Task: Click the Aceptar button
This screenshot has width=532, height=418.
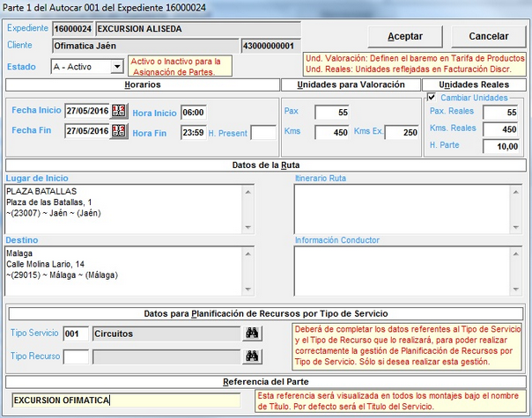Action: [x=405, y=36]
